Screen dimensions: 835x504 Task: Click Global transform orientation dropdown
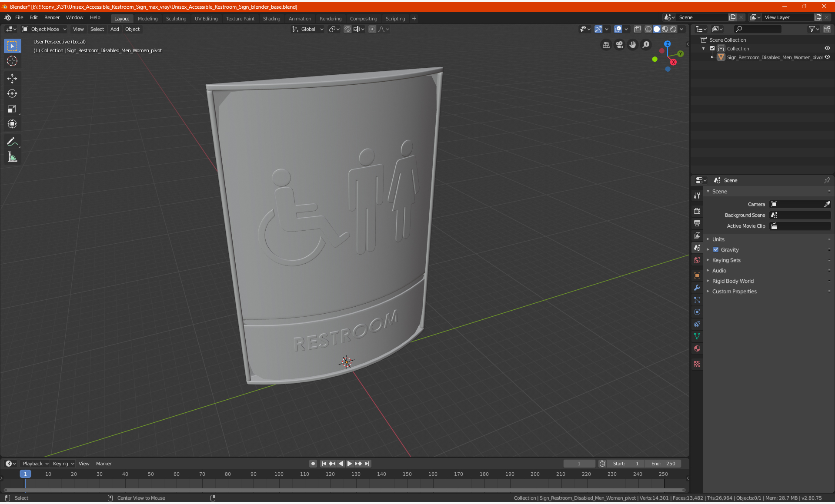[308, 29]
